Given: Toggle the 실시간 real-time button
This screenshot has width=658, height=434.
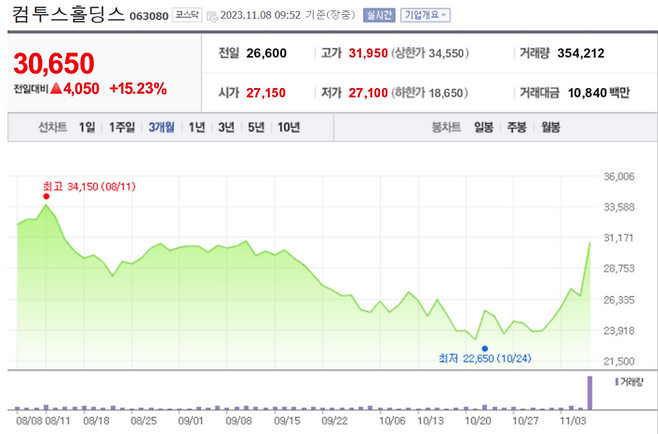Looking at the screenshot, I should click(379, 15).
